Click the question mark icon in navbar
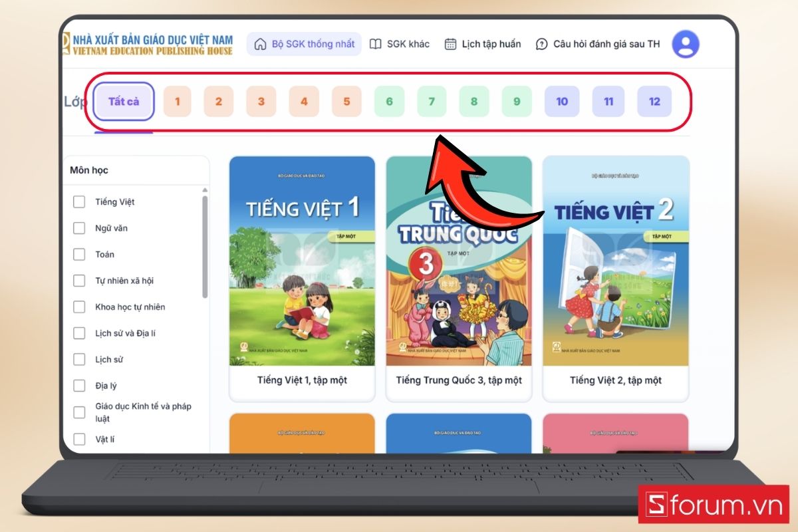Viewport: 798px width, 532px height. click(x=542, y=44)
